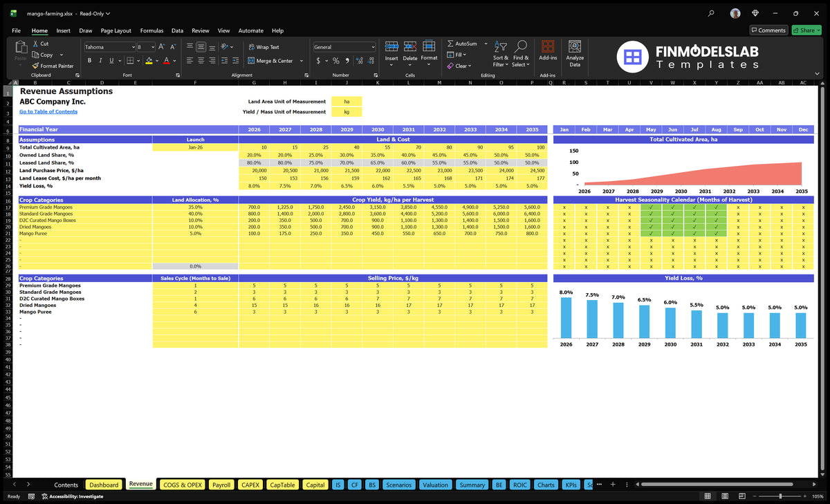Click the AutoSum sigma icon
The image size is (830, 504).
(x=450, y=44)
